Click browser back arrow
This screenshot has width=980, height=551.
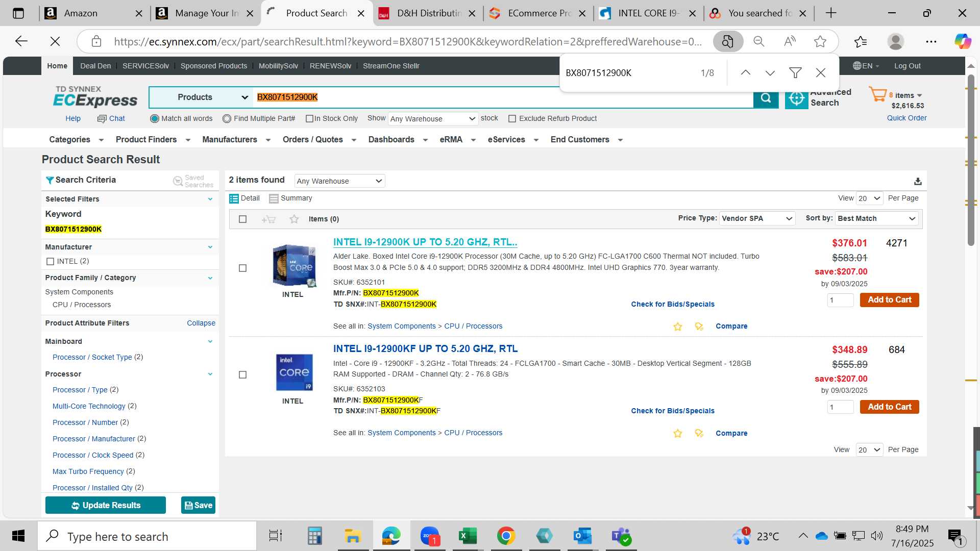(x=21, y=41)
